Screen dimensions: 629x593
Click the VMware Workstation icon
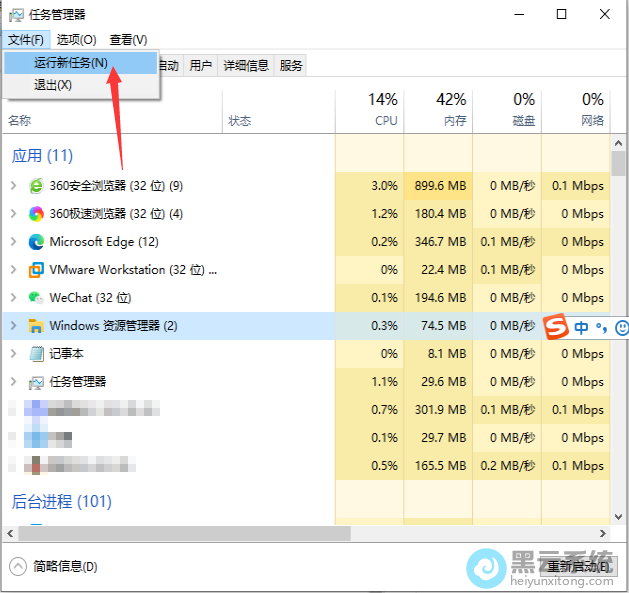point(36,270)
